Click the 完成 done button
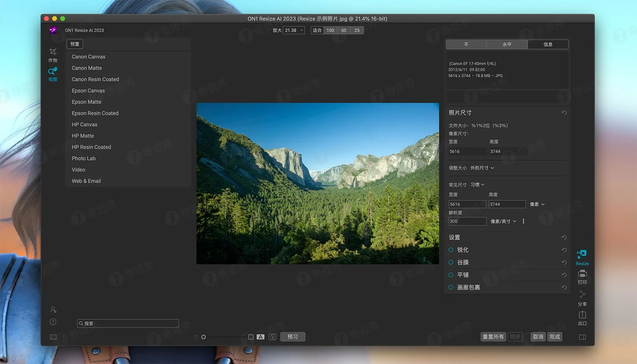The image size is (637, 364). (x=554, y=337)
